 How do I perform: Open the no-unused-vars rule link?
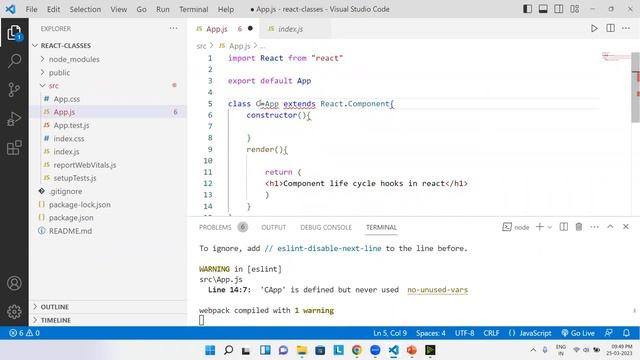tap(437, 290)
